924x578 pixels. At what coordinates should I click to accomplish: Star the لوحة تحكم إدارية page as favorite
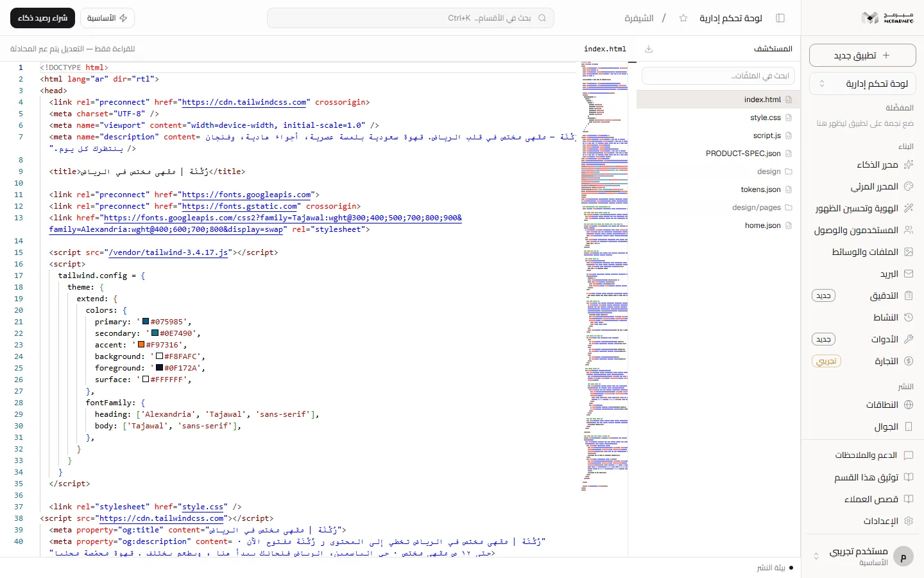tap(683, 18)
